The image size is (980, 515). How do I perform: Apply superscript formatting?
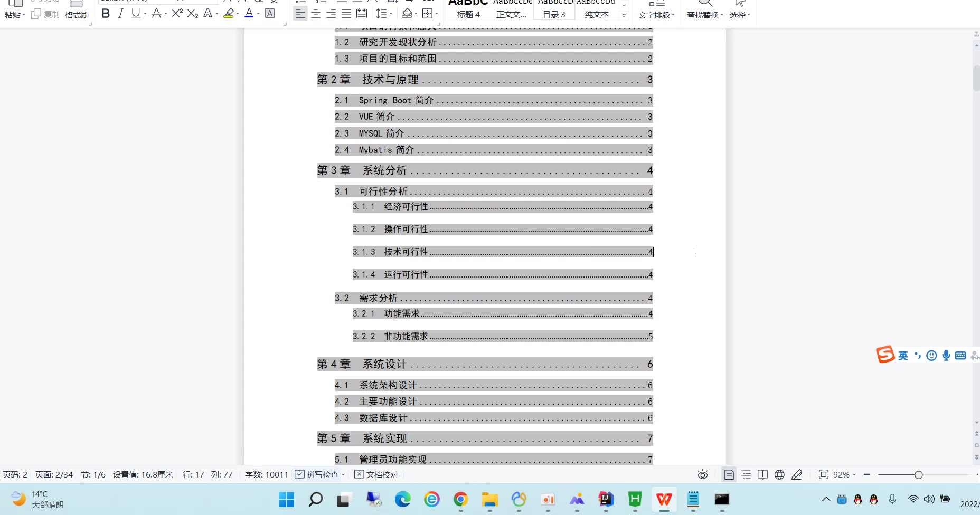(x=177, y=14)
